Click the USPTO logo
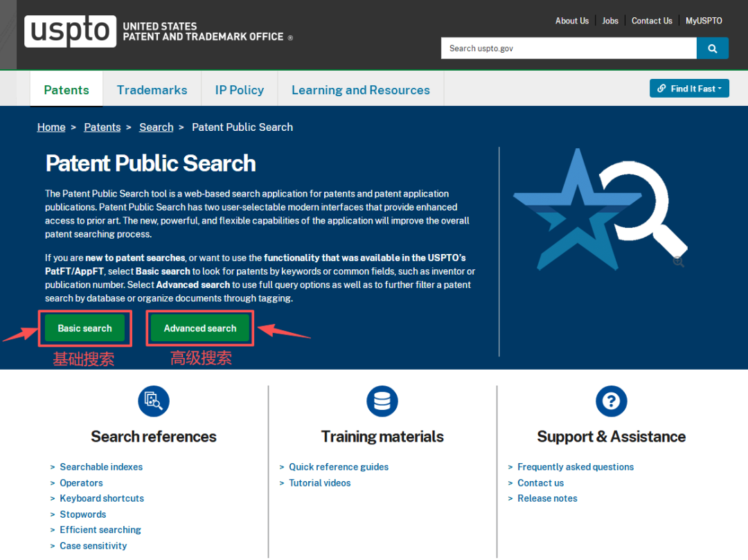The height and width of the screenshot is (560, 748). 70,31
